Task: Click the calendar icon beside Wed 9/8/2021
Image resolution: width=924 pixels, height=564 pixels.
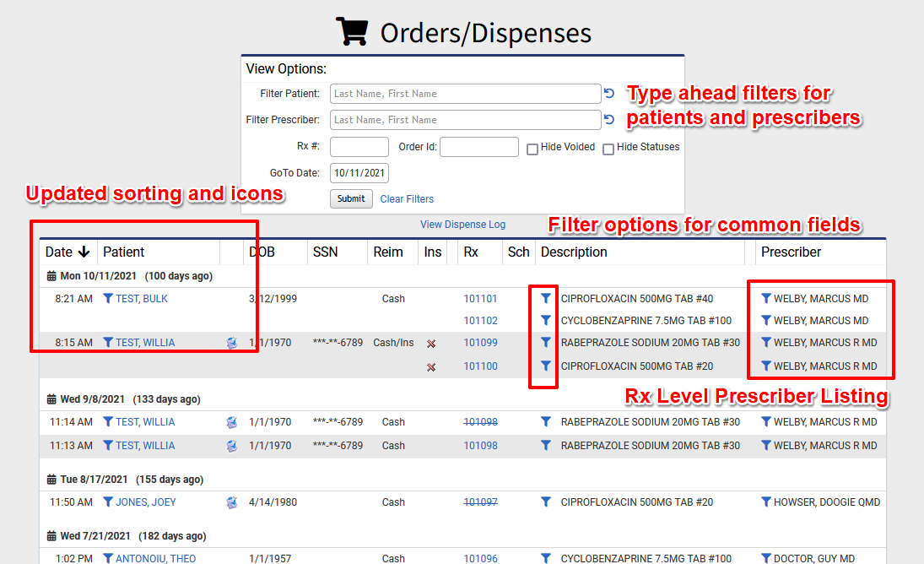Action: tap(51, 398)
